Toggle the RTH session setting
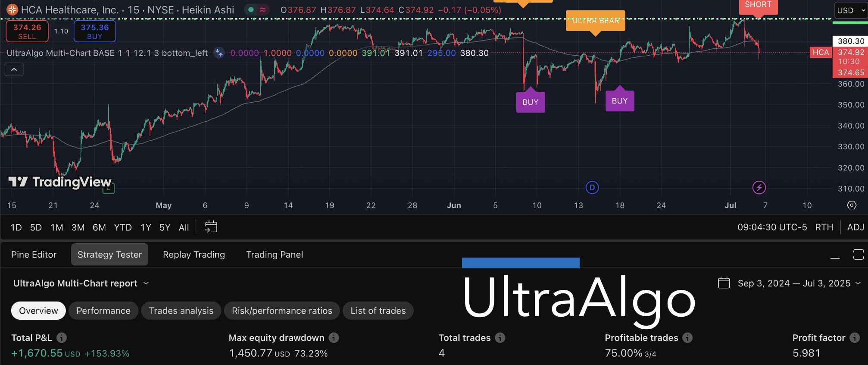The height and width of the screenshot is (365, 868). [824, 227]
